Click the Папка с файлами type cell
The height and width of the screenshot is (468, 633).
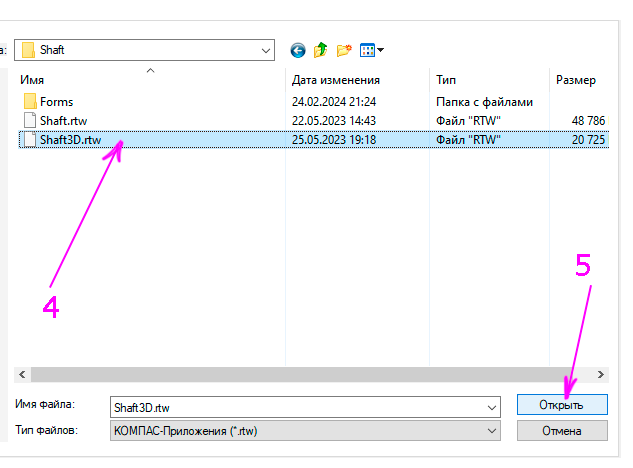[x=484, y=102]
